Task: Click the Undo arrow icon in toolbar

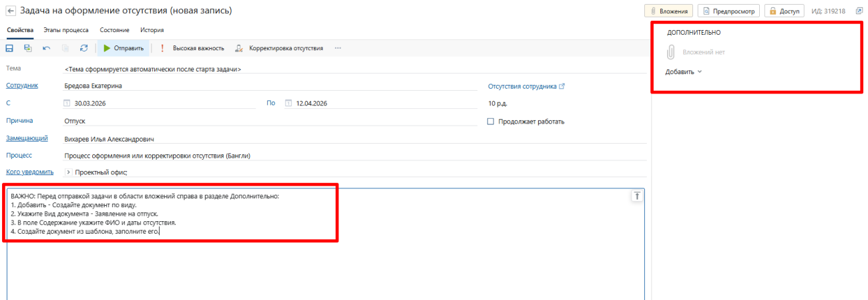Action: (x=46, y=48)
